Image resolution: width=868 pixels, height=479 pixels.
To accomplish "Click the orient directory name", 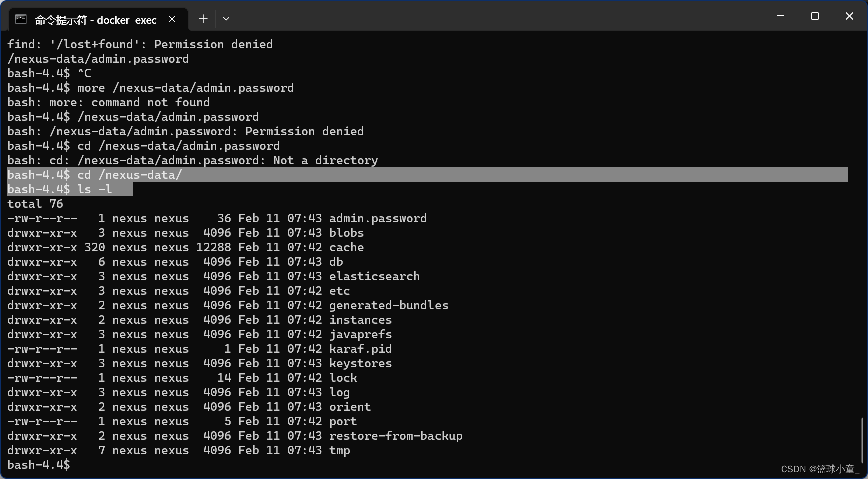I will (x=350, y=407).
